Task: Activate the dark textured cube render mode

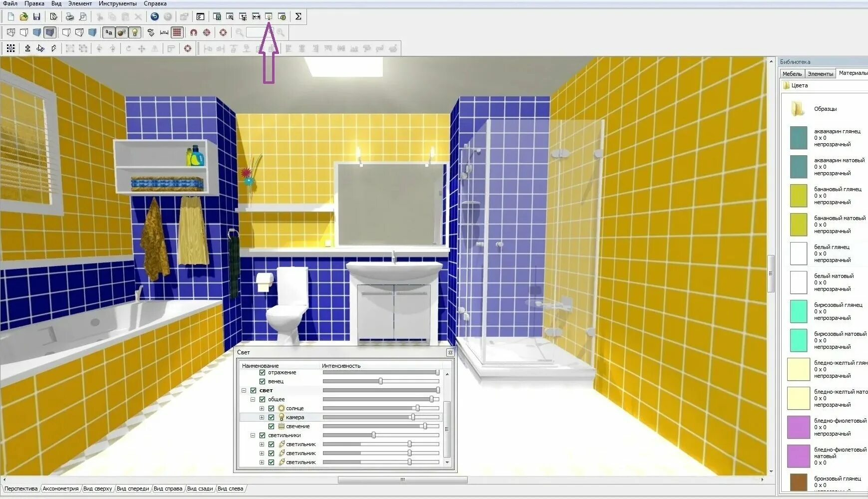Action: pos(49,32)
